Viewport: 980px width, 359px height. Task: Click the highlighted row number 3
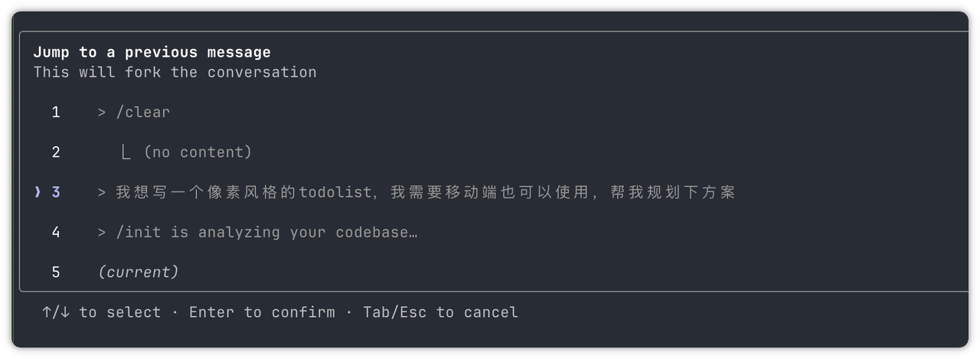click(x=56, y=192)
